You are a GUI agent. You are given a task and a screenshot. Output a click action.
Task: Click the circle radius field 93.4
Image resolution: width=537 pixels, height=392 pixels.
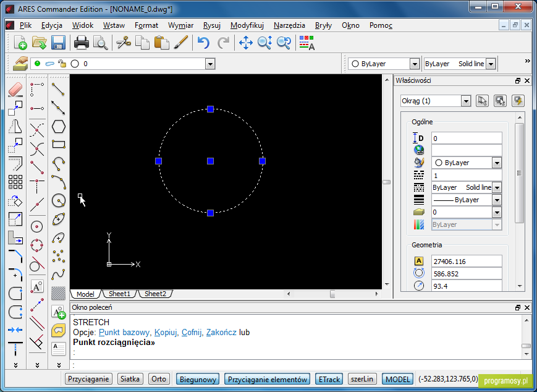(x=467, y=286)
